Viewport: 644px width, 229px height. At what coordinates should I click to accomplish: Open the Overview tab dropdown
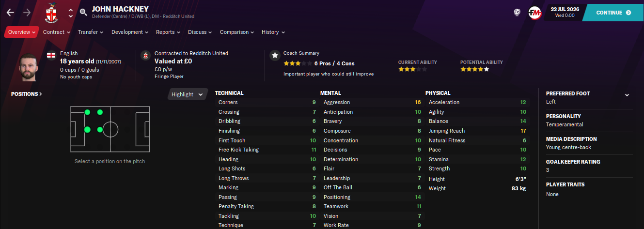pos(22,32)
